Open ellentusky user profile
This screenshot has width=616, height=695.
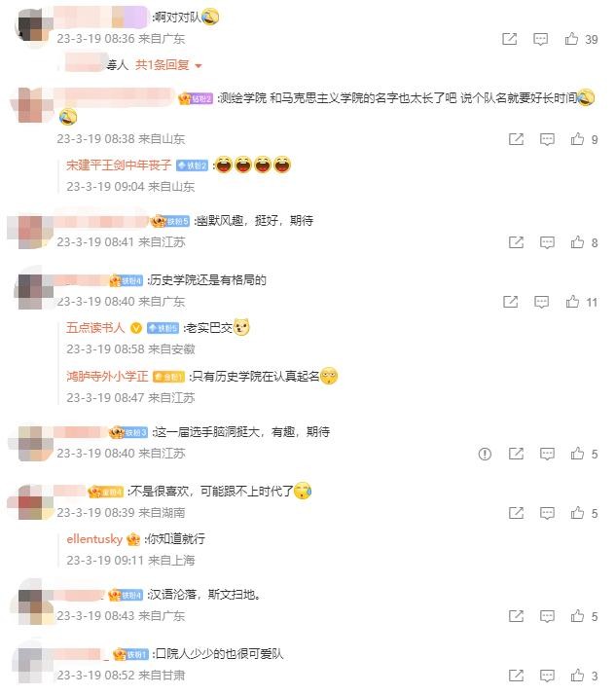pos(94,539)
